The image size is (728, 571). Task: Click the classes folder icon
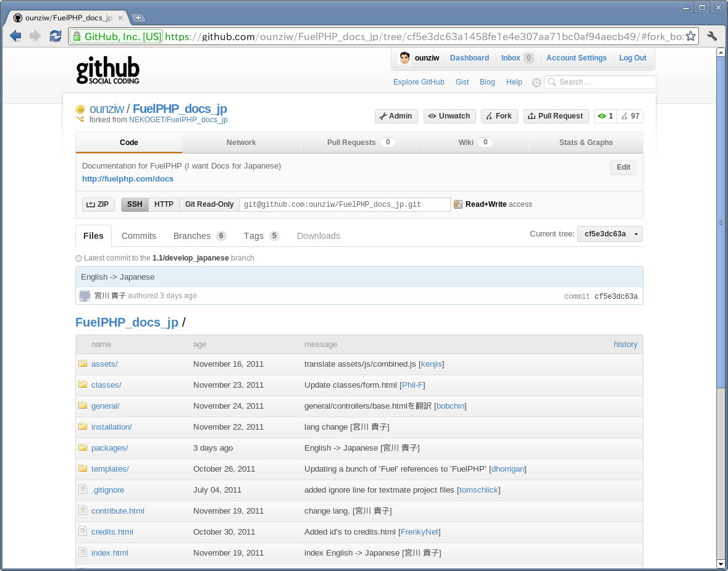pos(83,385)
